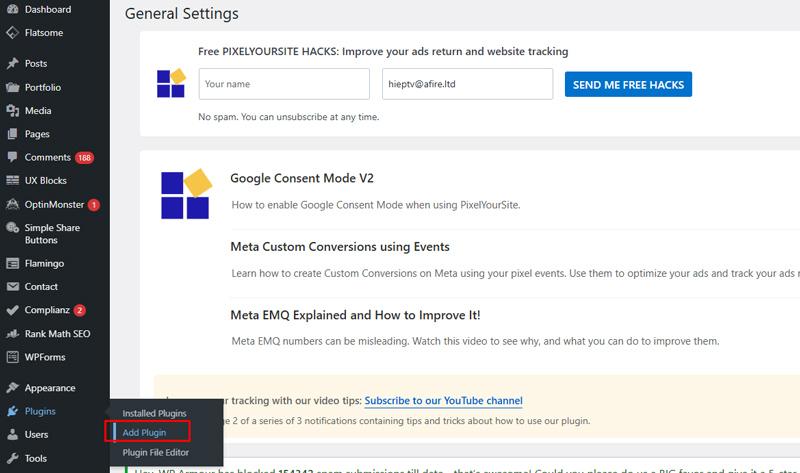Click the Your name input field
The image size is (800, 473).
coord(285,84)
